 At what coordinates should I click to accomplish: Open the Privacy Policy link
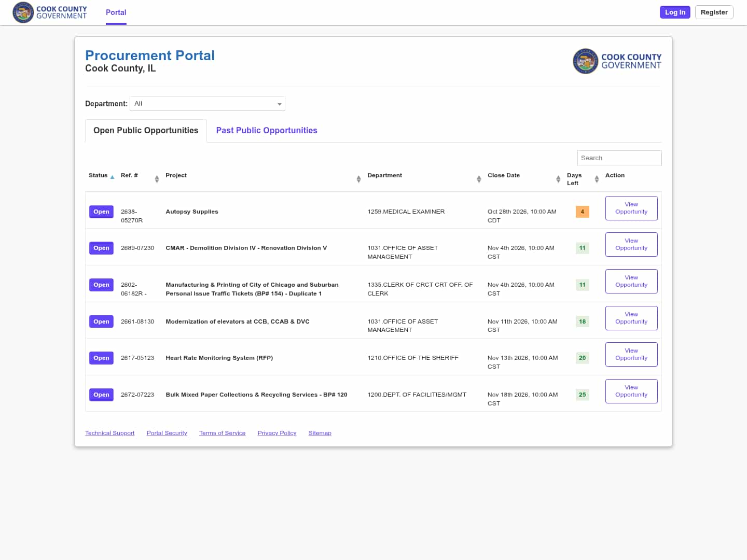[277, 433]
